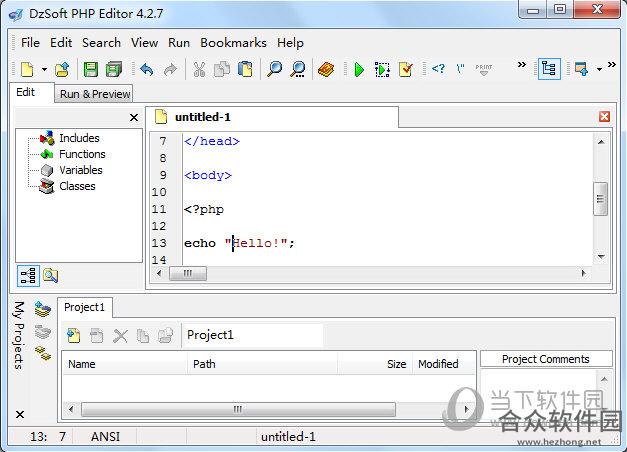The image size is (627, 452).
Task: Undo with the blue arrow icon
Action: coord(147,70)
